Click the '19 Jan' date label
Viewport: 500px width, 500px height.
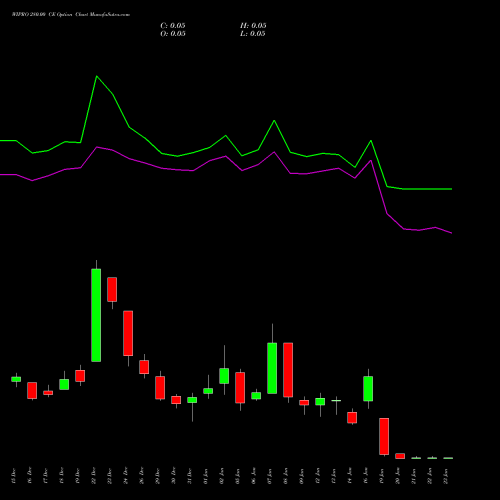pyautogui.click(x=382, y=476)
